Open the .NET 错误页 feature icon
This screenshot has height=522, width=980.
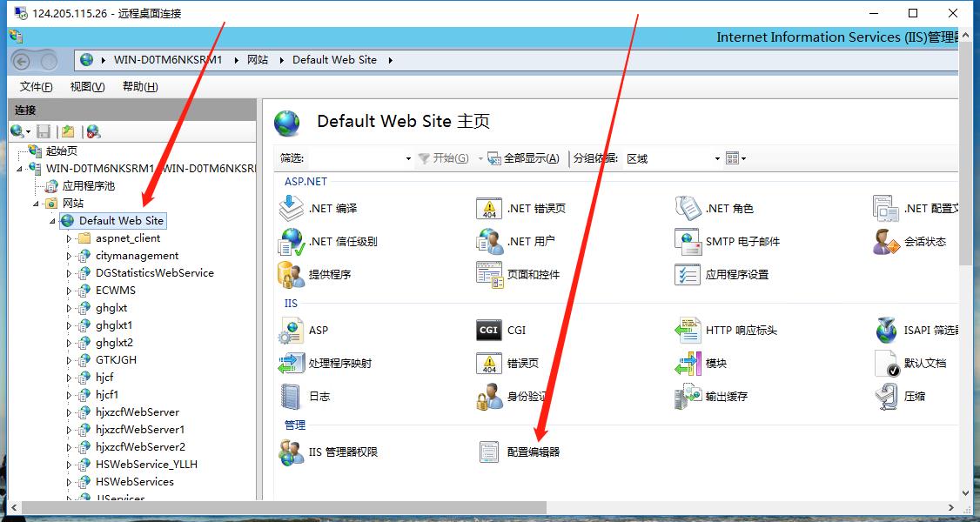pos(489,208)
